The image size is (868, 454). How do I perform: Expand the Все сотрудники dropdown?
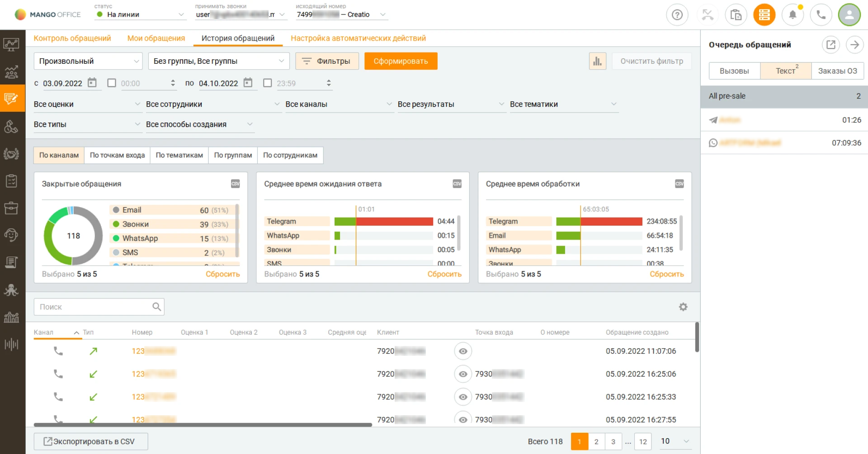[x=213, y=104]
